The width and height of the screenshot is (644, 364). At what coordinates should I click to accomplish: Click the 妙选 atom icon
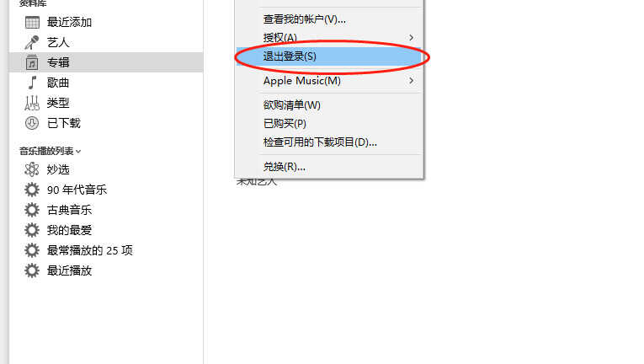click(x=32, y=169)
